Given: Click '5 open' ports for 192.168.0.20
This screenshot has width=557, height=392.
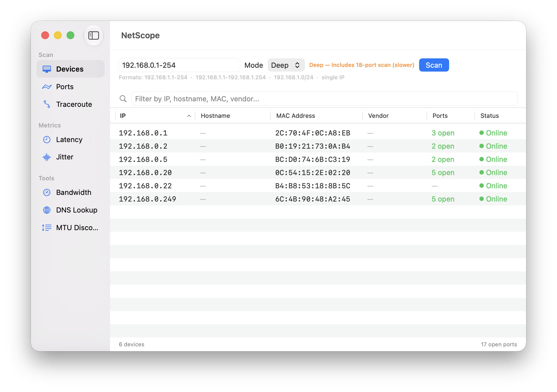Looking at the screenshot, I should coord(443,173).
